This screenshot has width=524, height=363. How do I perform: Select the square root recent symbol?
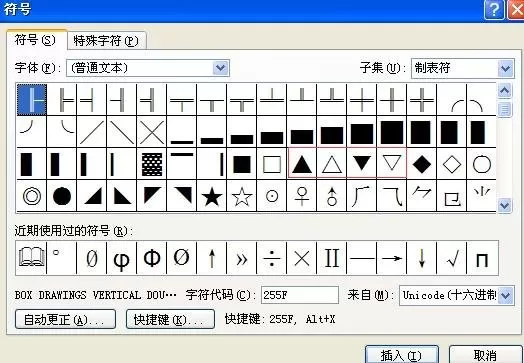tap(452, 258)
